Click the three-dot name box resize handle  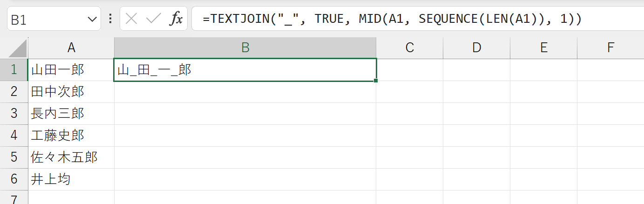coord(110,19)
